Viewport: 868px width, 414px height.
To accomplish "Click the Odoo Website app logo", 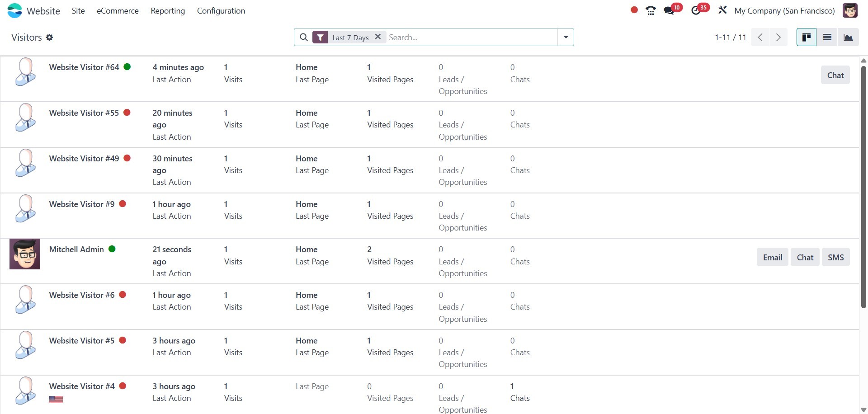I will (x=15, y=10).
